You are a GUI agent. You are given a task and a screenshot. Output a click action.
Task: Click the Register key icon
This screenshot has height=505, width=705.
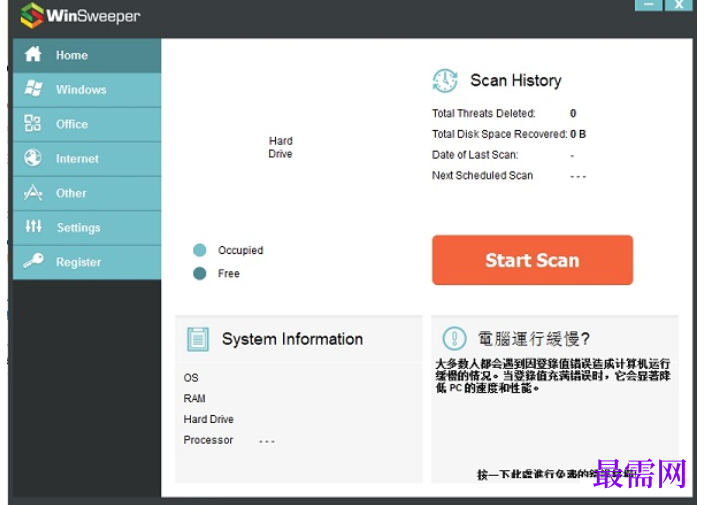coord(33,260)
